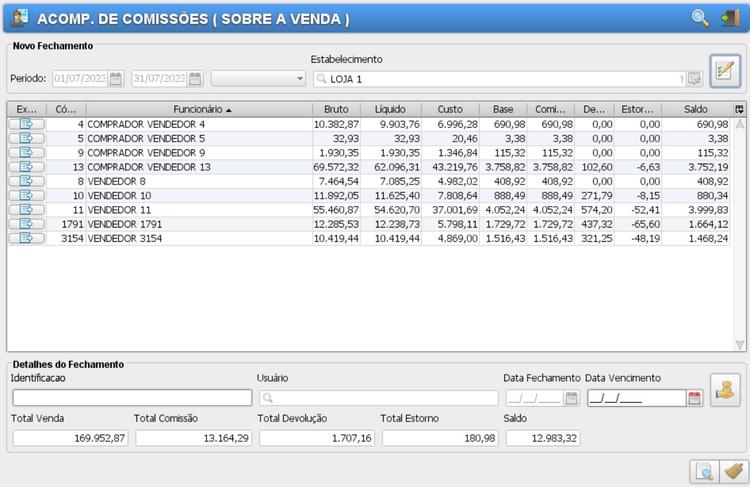Open calendar for period end date 31/07
The width and height of the screenshot is (750, 487).
(195, 79)
